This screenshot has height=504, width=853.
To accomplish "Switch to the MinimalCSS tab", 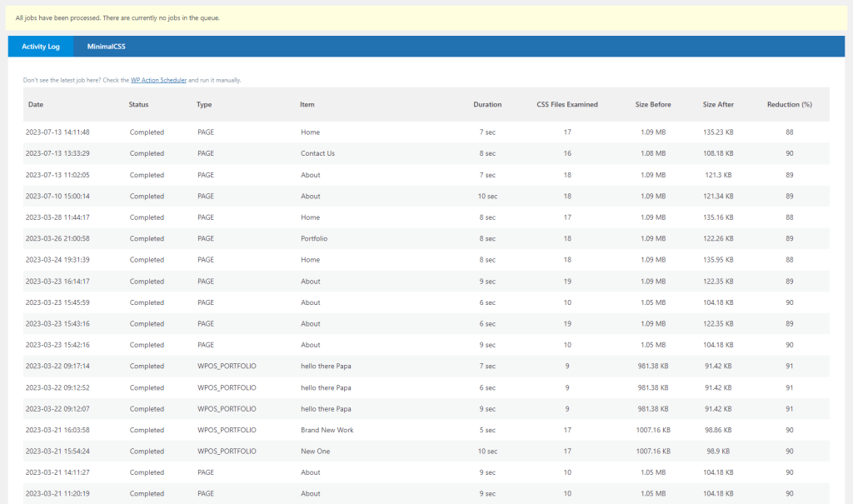I will [106, 47].
